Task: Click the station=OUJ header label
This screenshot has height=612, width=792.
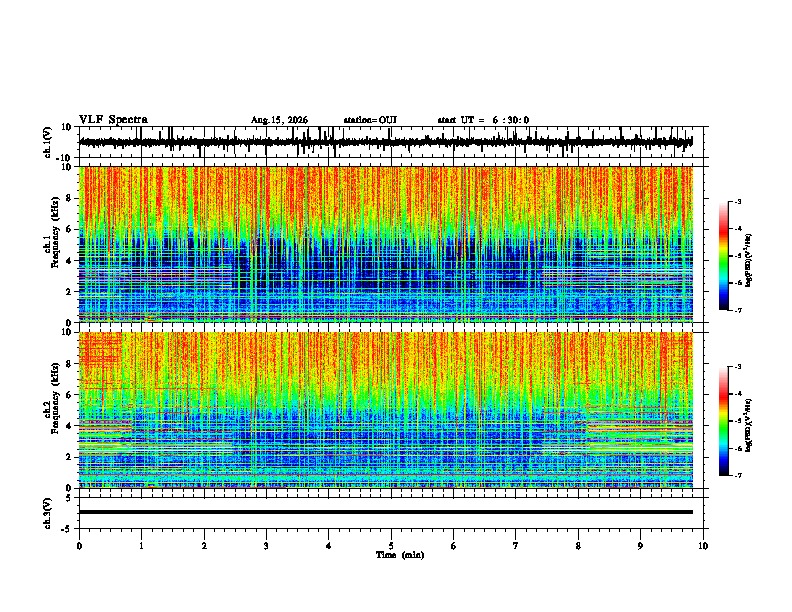Action: tap(370, 120)
